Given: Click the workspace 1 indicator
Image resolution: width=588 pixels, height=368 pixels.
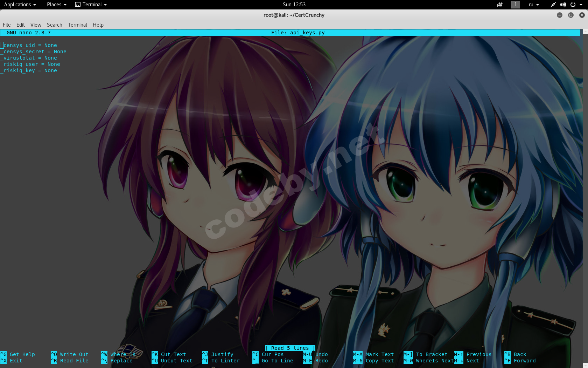Looking at the screenshot, I should [x=515, y=5].
